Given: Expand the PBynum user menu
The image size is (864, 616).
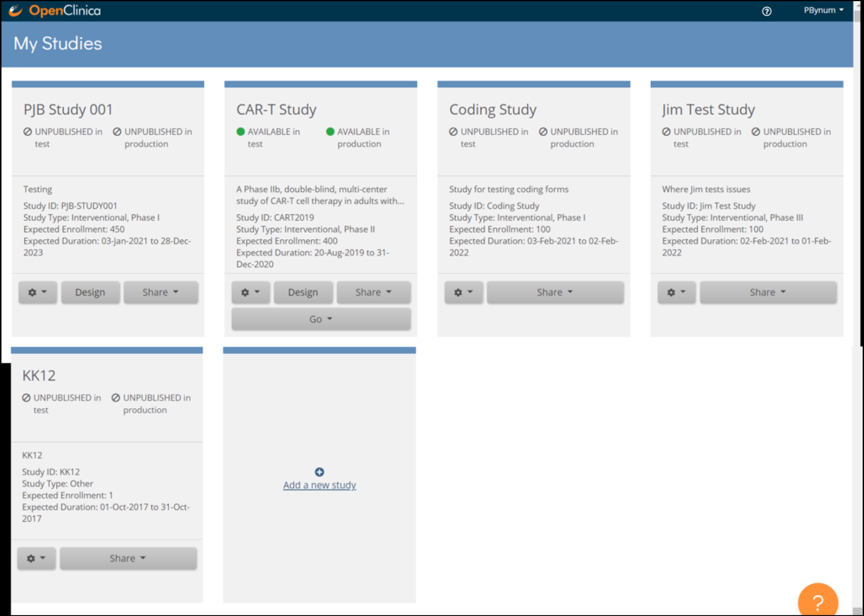Looking at the screenshot, I should point(823,10).
